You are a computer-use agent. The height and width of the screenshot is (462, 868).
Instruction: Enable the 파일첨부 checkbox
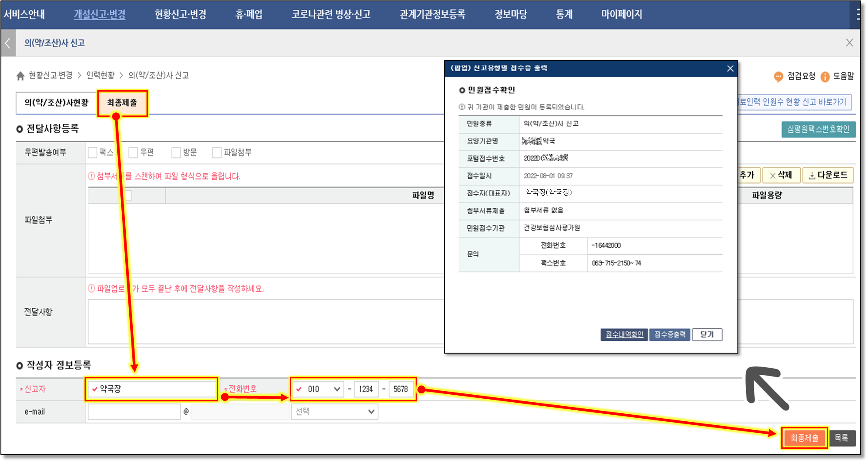point(217,153)
